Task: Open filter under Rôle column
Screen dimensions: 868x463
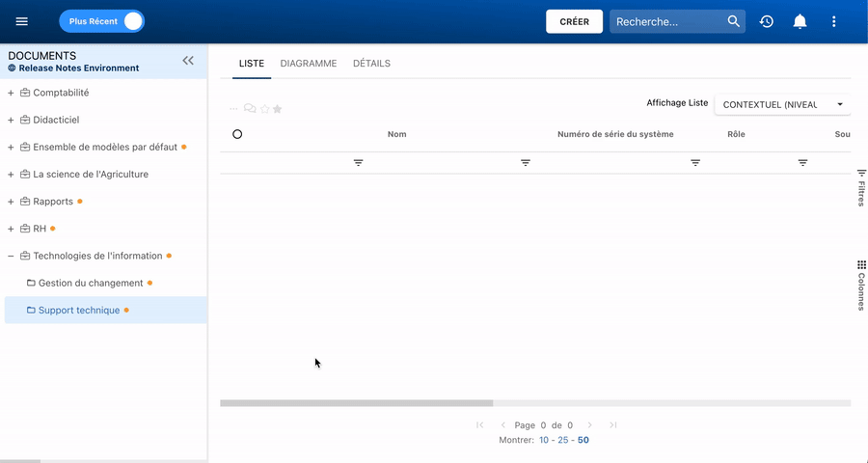Action: [x=695, y=163]
